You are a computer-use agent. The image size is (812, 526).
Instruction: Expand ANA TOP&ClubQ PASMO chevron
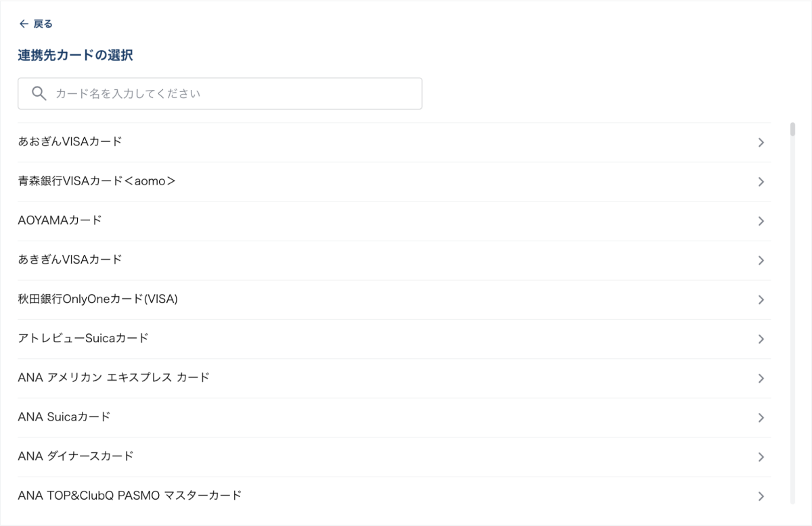[761, 496]
